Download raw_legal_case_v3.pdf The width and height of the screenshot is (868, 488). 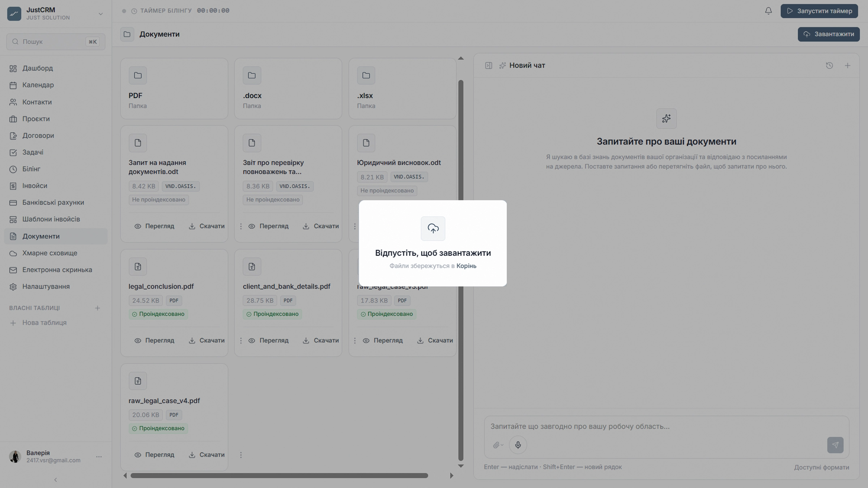point(435,341)
